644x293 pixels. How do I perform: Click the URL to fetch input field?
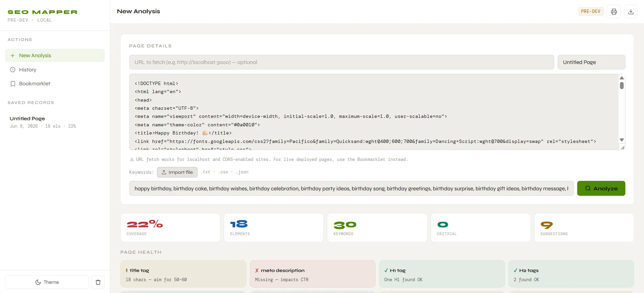click(341, 62)
